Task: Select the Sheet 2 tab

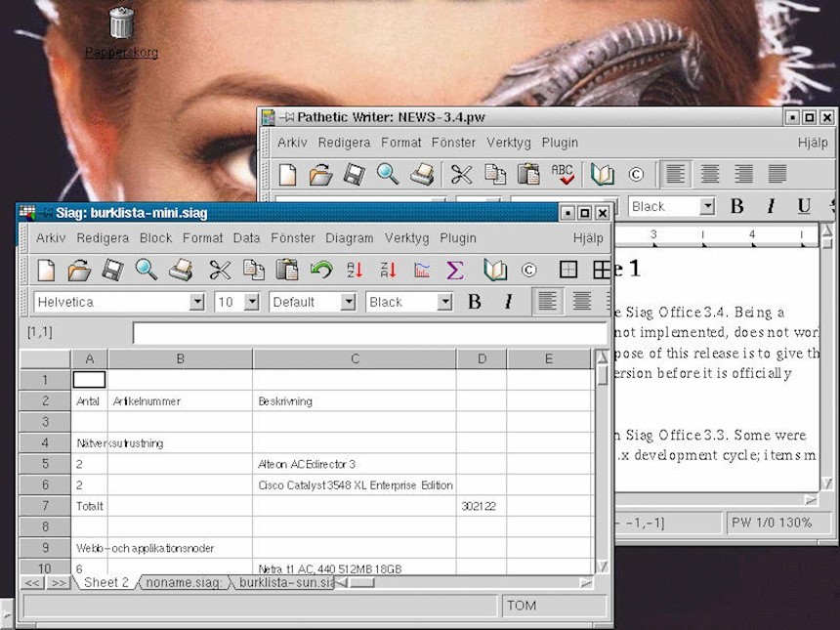Action: (x=106, y=582)
